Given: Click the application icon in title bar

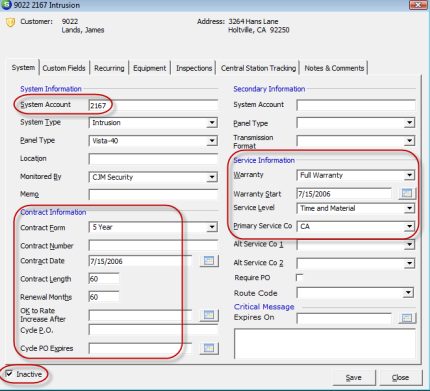Looking at the screenshot, I should 6,5.
